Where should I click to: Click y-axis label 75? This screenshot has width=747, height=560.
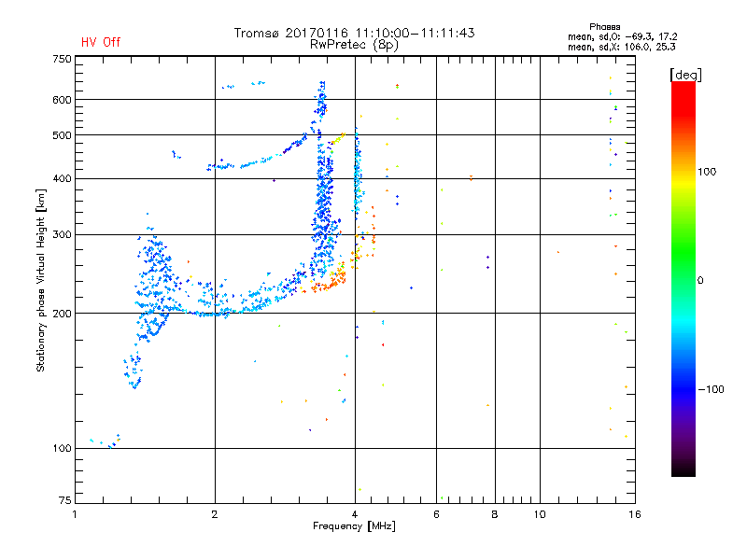click(x=65, y=500)
